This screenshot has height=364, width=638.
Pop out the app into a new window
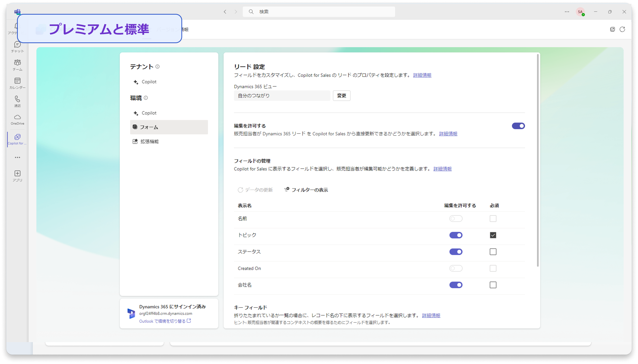coord(612,29)
